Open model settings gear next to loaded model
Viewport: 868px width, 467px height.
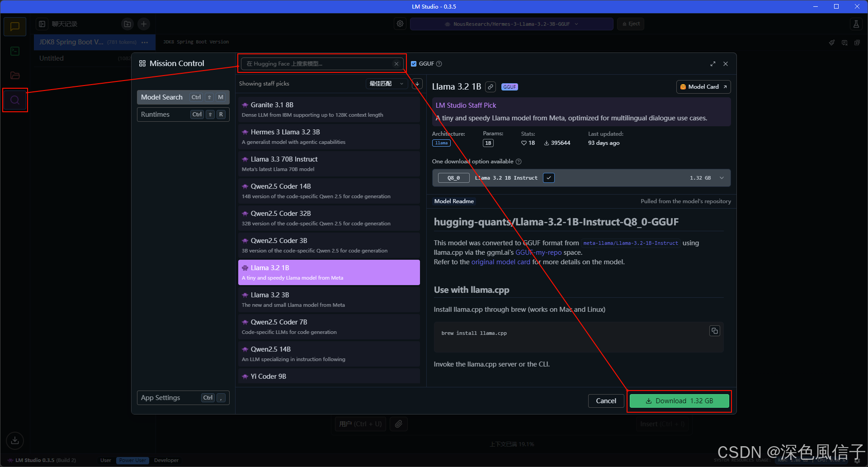[x=400, y=24]
